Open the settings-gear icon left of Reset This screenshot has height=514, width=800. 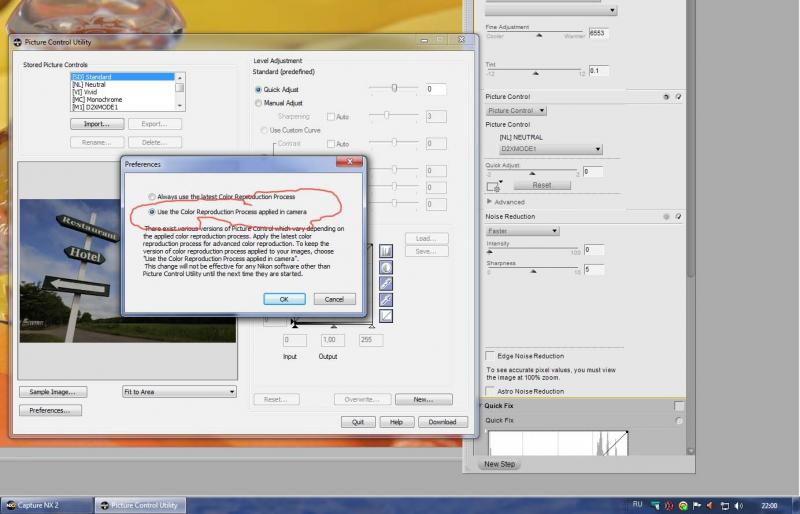click(494, 186)
